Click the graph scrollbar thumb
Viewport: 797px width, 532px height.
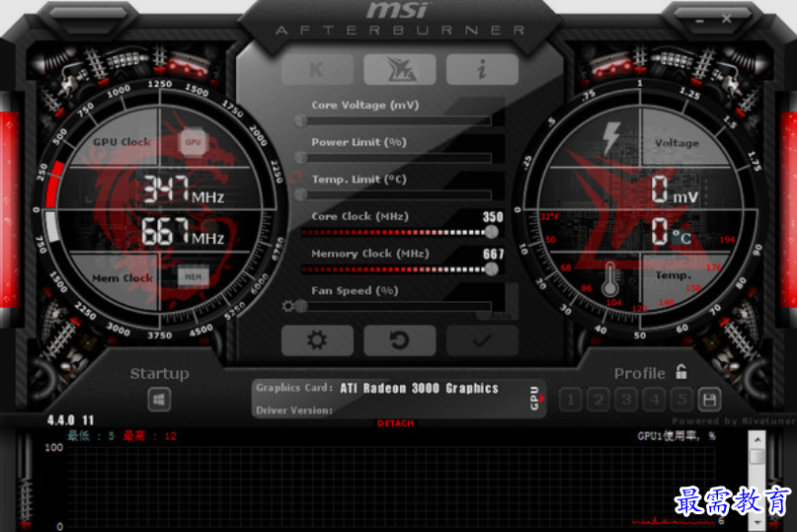[x=757, y=456]
